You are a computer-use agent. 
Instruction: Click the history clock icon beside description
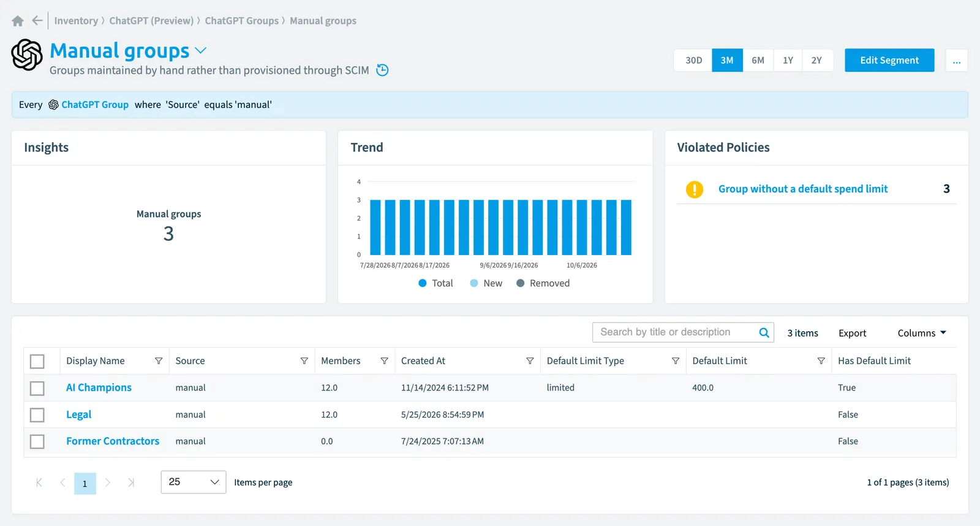click(x=382, y=70)
